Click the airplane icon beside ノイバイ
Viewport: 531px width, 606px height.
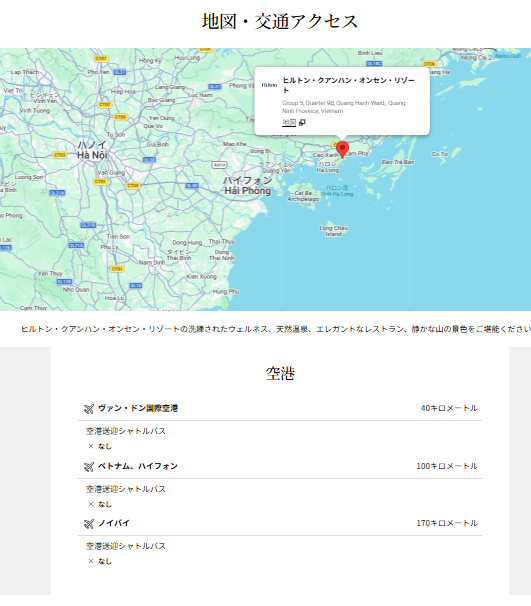tap(89, 524)
